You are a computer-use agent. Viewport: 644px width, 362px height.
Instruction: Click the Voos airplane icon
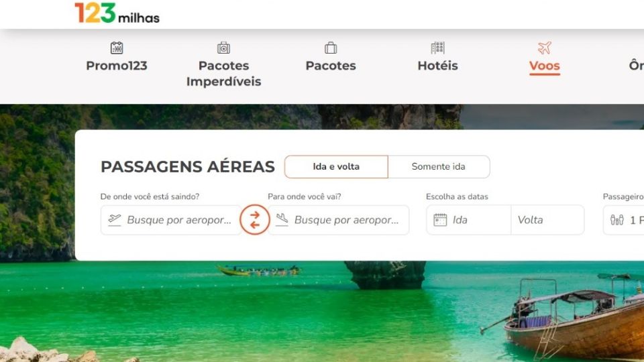(x=545, y=48)
